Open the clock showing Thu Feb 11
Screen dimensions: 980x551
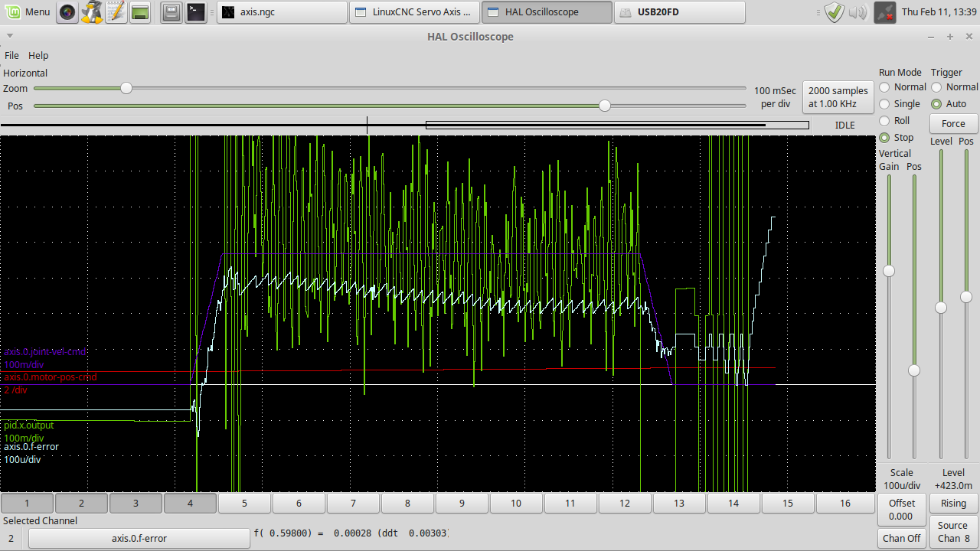pyautogui.click(x=939, y=12)
